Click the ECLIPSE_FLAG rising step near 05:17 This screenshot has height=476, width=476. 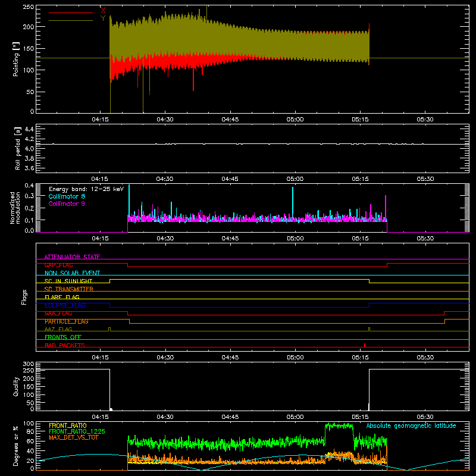[369, 305]
